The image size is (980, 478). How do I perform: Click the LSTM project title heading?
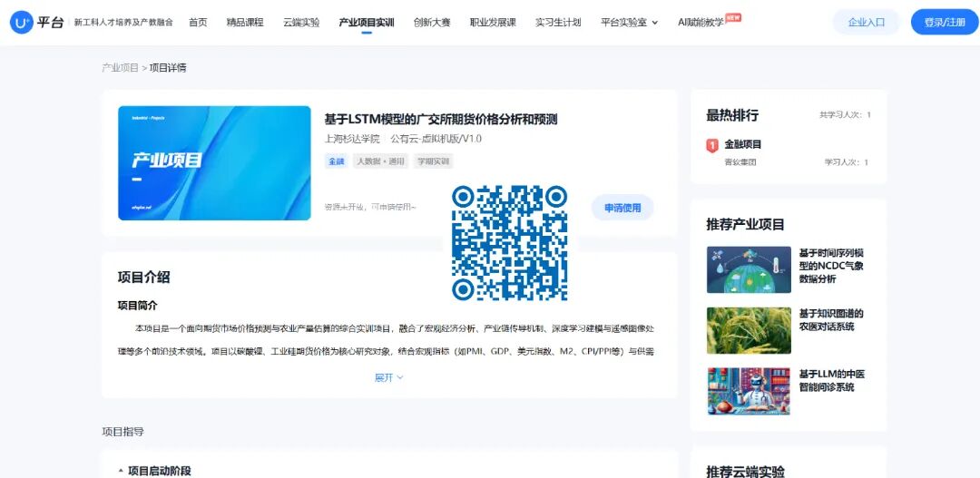point(441,120)
